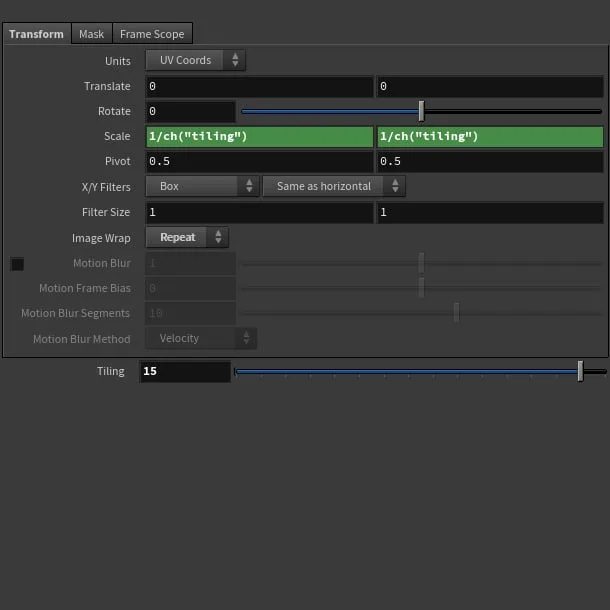Click the Image Wrap label
610x610 pixels.
[101, 238]
